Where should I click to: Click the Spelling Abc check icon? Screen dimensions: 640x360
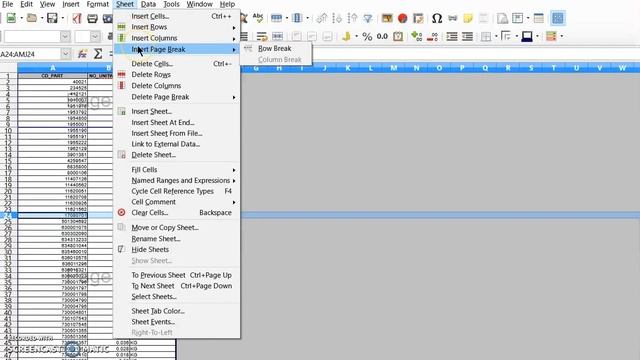258,18
